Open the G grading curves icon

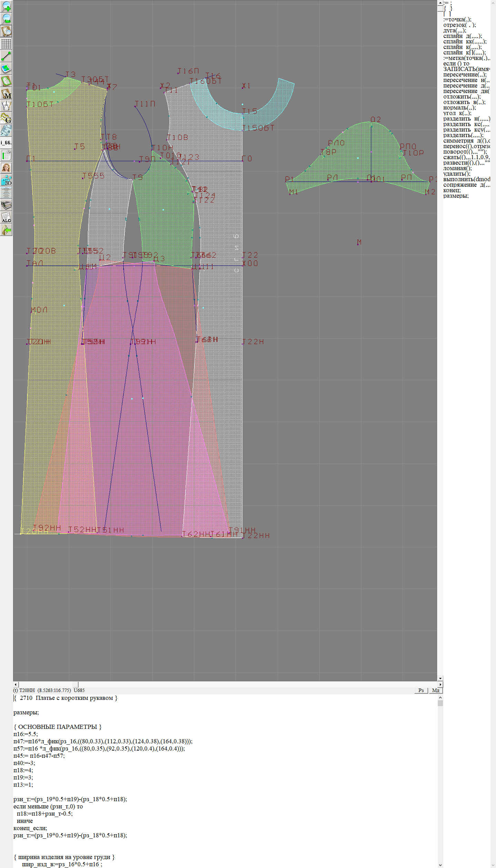pos(6,118)
